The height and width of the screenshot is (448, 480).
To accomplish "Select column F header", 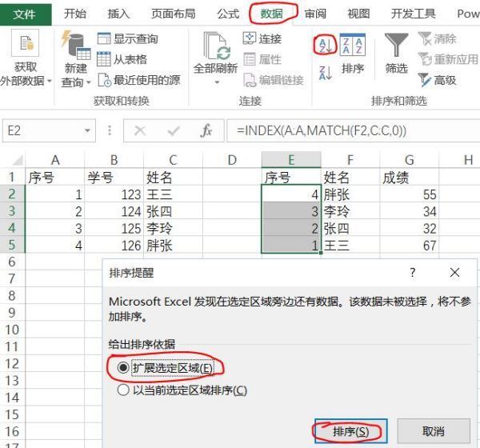I will [x=350, y=160].
